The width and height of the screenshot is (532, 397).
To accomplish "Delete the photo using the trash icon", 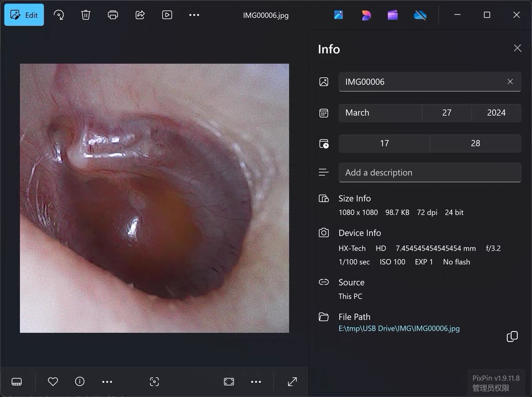I will coord(86,15).
